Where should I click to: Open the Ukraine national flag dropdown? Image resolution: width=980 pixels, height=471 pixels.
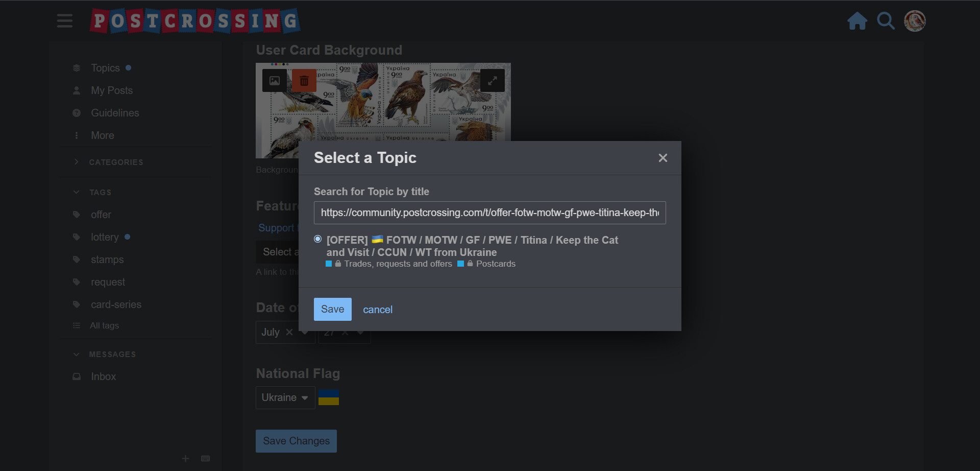285,397
